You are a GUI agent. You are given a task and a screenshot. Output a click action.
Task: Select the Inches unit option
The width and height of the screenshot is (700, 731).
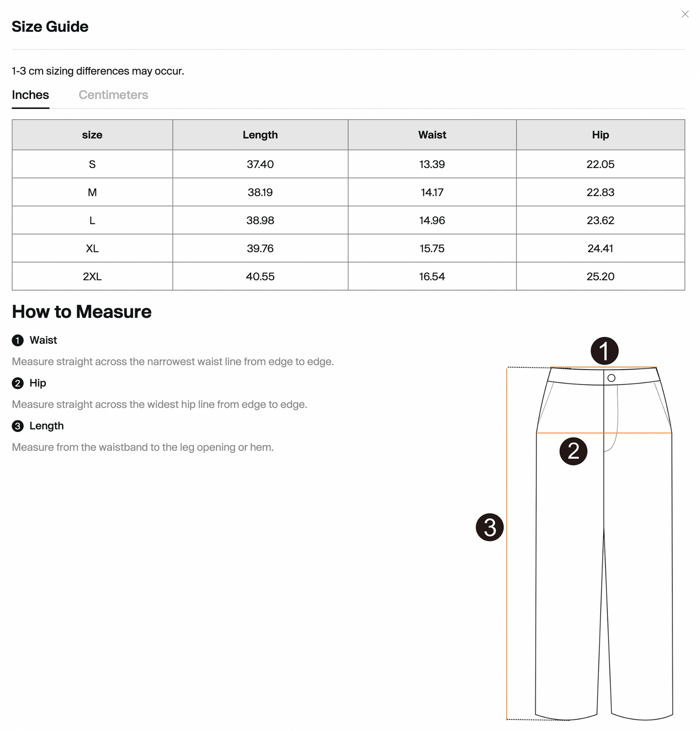30,94
